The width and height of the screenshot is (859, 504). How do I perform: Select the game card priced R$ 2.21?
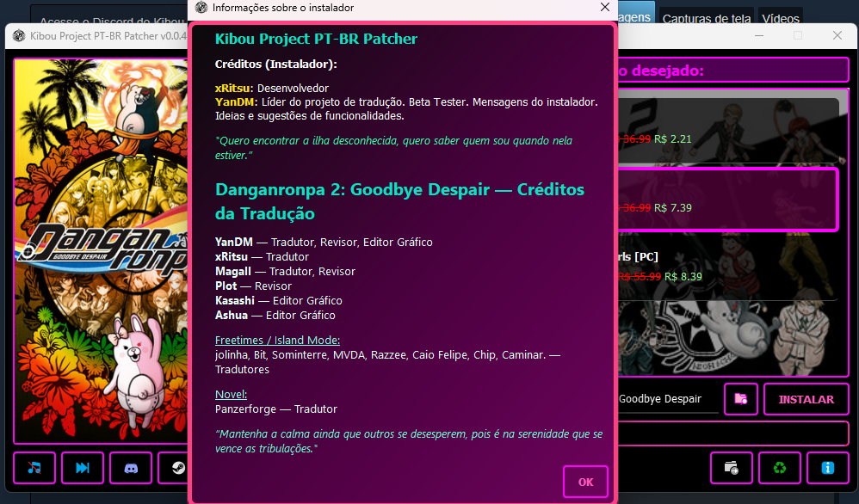coord(729,132)
